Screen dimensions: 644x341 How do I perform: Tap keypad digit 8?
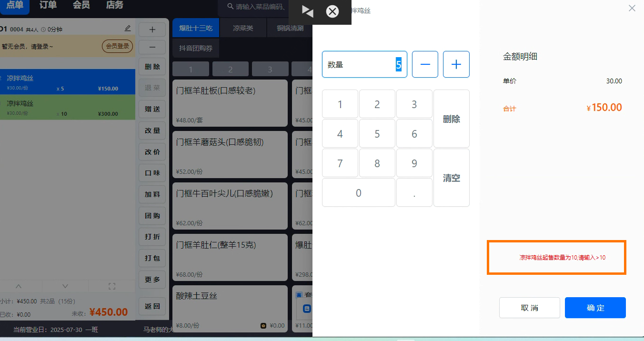click(x=377, y=163)
